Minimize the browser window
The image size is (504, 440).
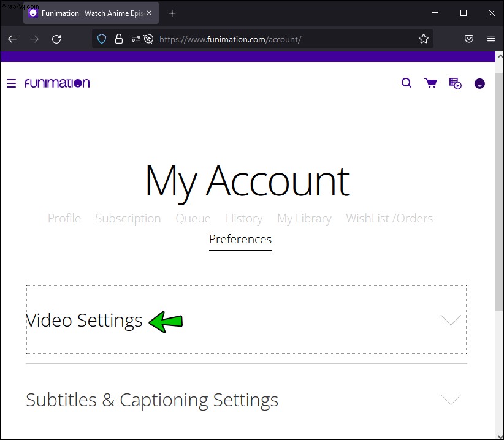[x=435, y=13]
